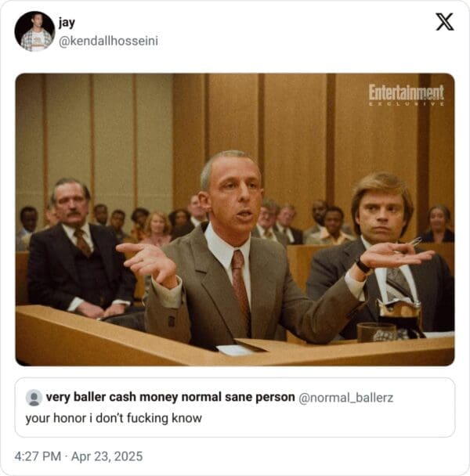The image size is (470, 476).
Task: Click jay's round profile avatar
Action: point(34,31)
